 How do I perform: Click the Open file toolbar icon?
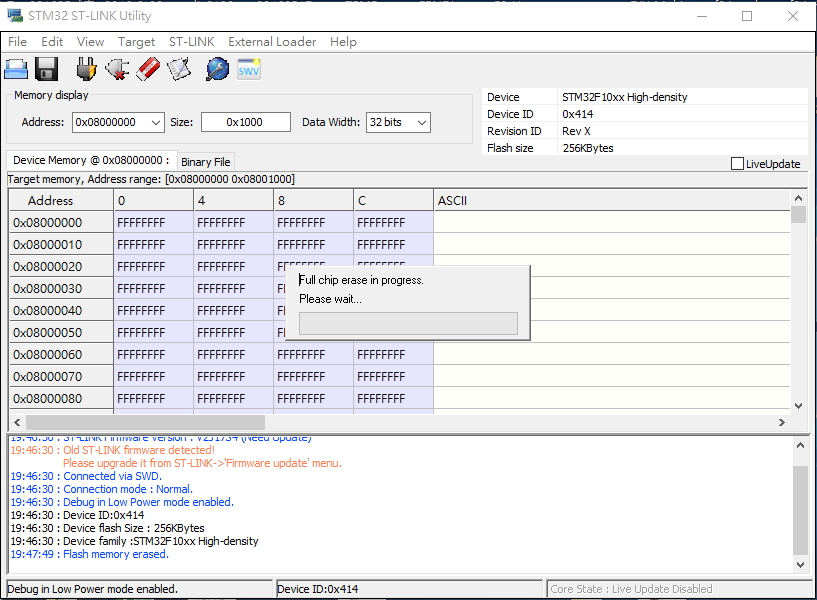pos(16,69)
